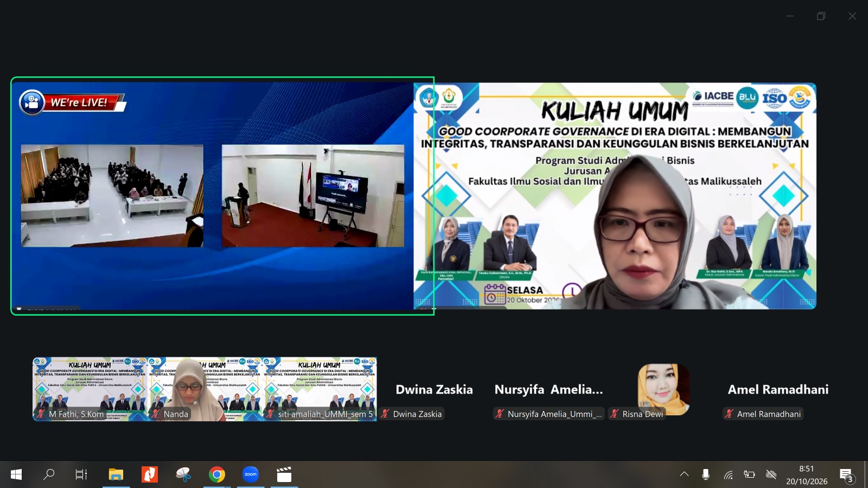Click muted mic icon beside Dwina Zaskia label
This screenshot has width=868, height=488.
(x=385, y=414)
